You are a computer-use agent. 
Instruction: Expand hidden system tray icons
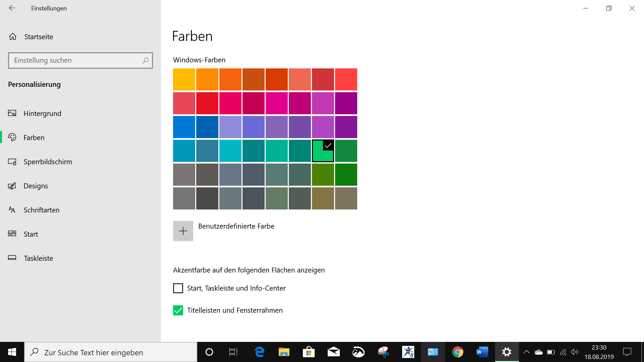click(x=526, y=352)
